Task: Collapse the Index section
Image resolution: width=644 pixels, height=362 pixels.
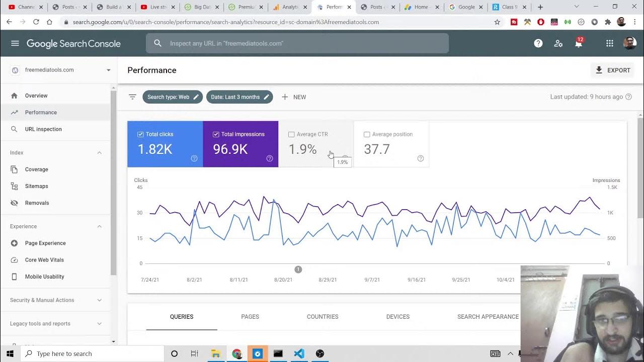Action: pos(99,153)
